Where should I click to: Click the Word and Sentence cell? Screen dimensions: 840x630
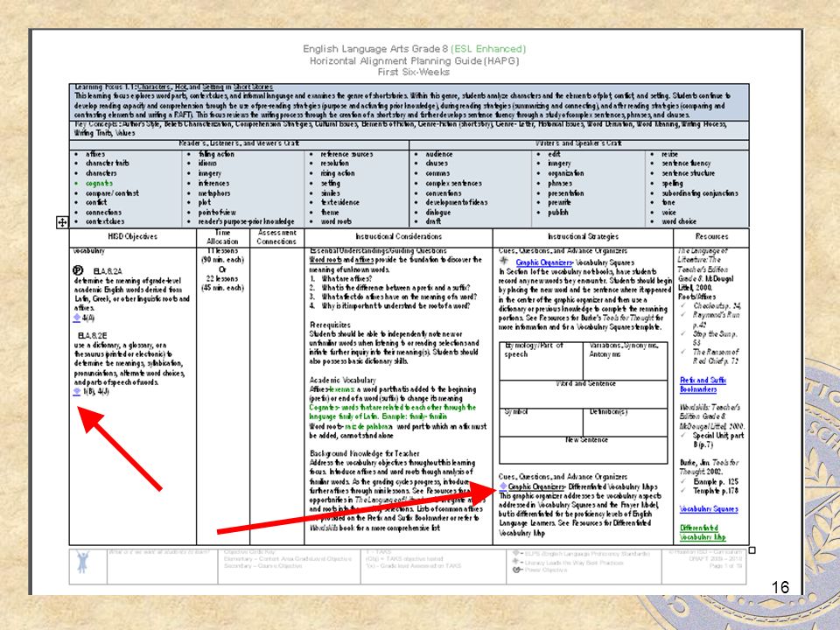584,395
